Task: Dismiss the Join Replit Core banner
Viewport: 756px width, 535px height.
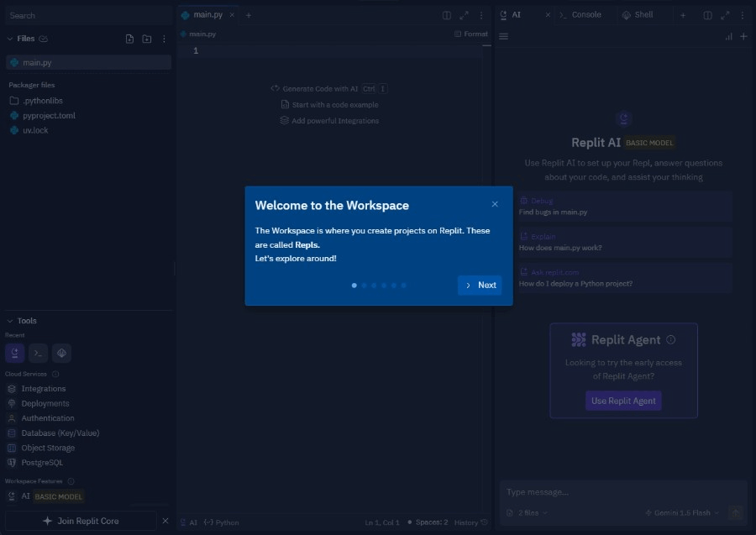Action: [x=165, y=521]
